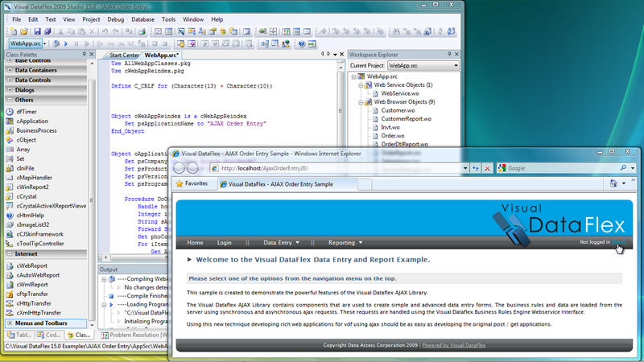Click the browser address bar URL field
Image resolution: width=644 pixels, height=362 pixels.
click(x=341, y=168)
